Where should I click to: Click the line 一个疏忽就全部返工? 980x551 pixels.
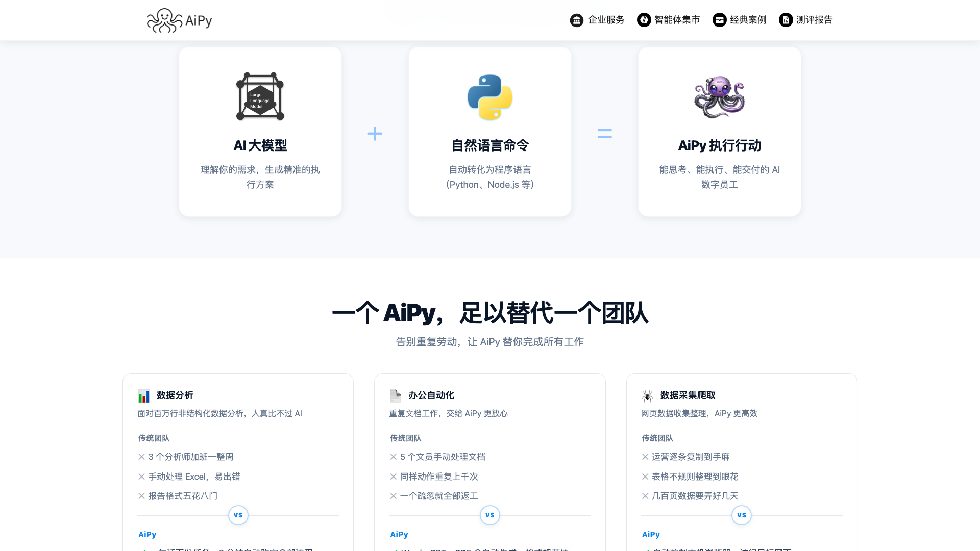coord(439,496)
